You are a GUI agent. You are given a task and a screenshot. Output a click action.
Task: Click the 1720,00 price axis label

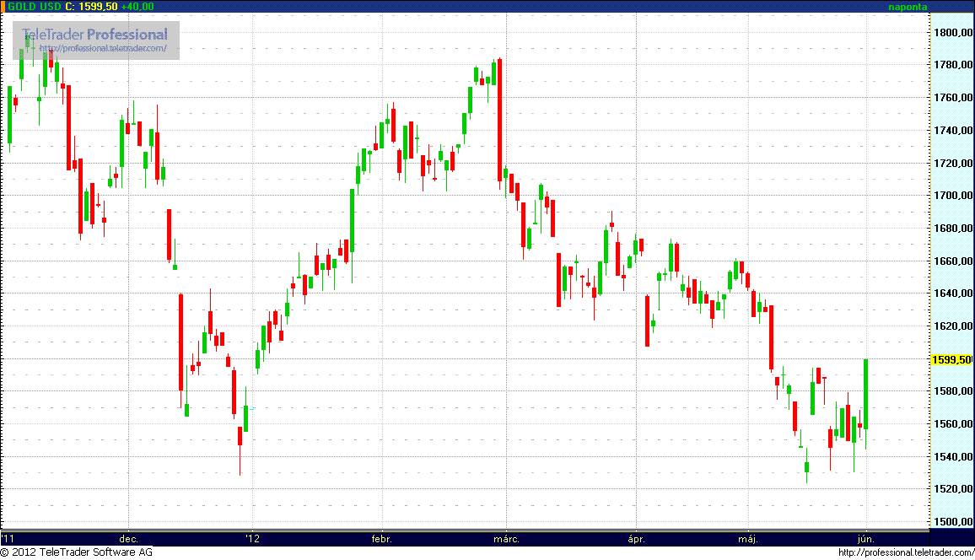click(952, 163)
